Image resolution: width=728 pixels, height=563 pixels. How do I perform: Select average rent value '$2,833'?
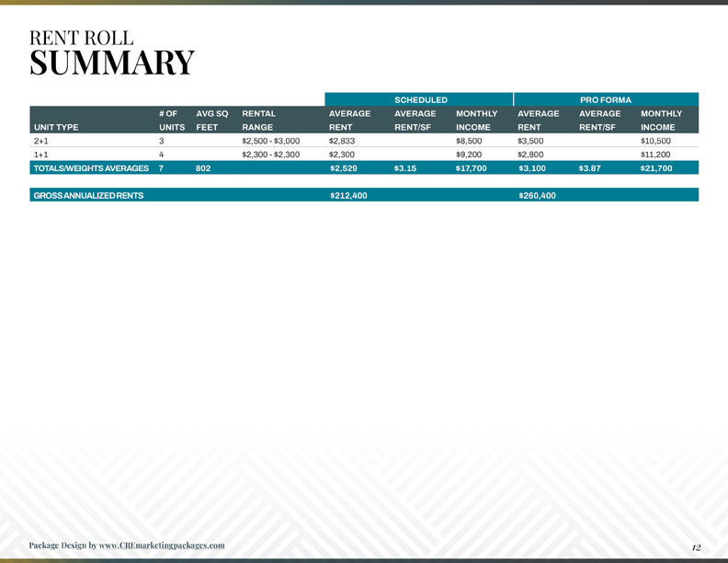click(x=342, y=141)
